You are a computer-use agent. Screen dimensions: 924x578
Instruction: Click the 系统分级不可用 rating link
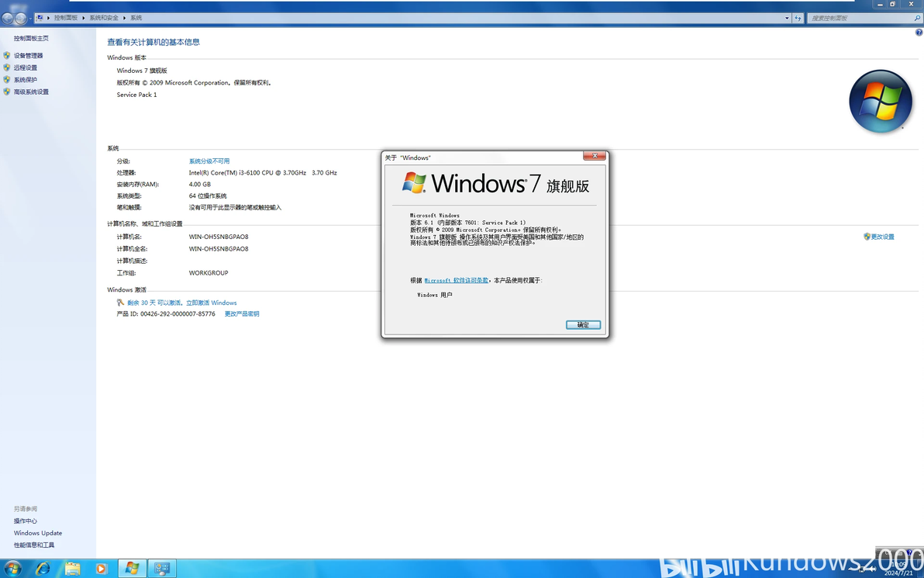pyautogui.click(x=209, y=161)
